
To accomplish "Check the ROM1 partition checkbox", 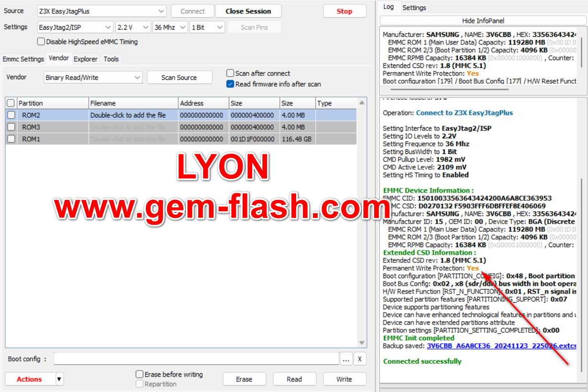I will coord(11,139).
